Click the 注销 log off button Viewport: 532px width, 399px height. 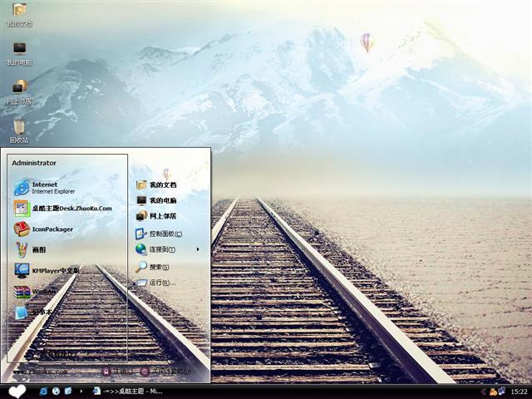[115, 371]
